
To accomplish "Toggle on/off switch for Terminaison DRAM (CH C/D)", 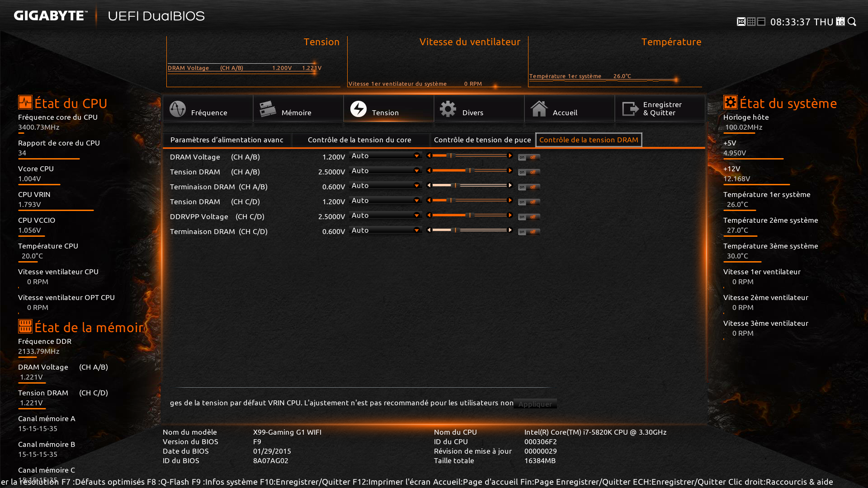I will coord(529,232).
